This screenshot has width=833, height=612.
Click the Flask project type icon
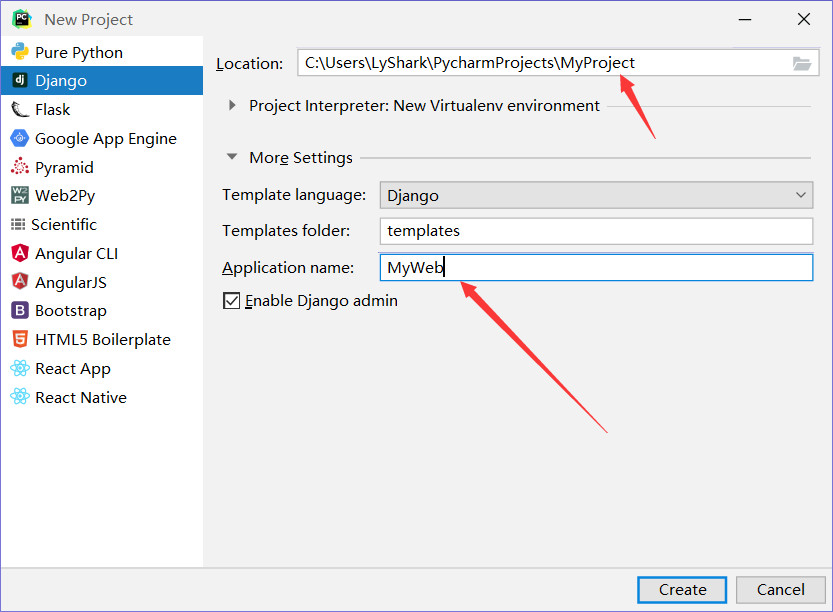pyautogui.click(x=19, y=110)
